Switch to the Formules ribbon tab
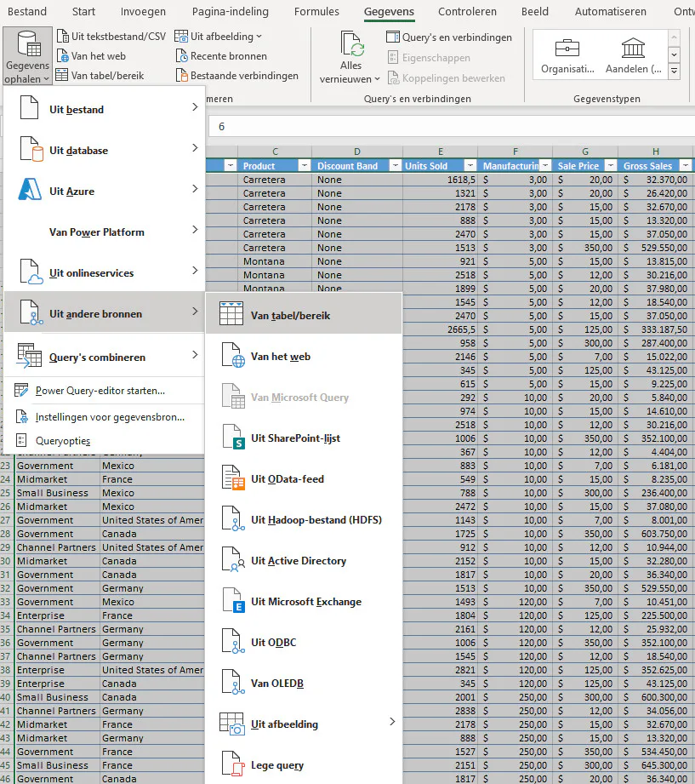The image size is (695, 784). [316, 12]
